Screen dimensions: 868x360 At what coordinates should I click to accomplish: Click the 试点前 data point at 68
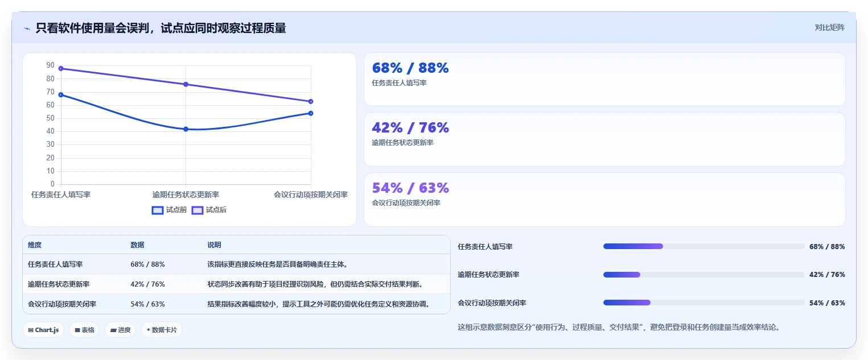tap(61, 95)
